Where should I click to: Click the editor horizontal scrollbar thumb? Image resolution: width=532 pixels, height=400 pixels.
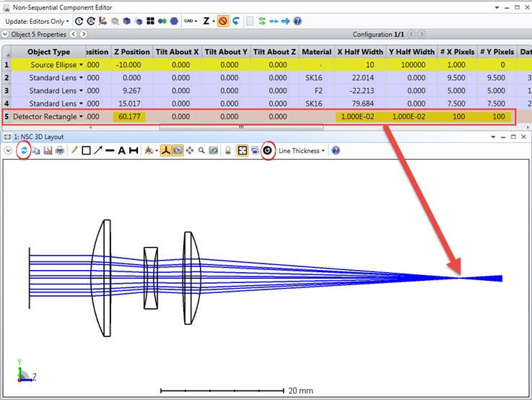point(241,128)
